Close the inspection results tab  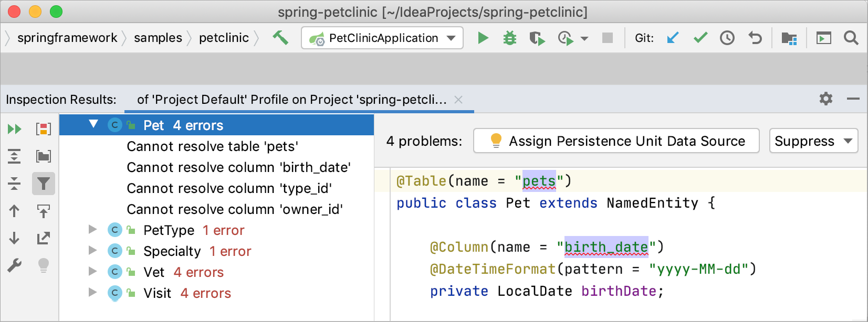coord(458,100)
